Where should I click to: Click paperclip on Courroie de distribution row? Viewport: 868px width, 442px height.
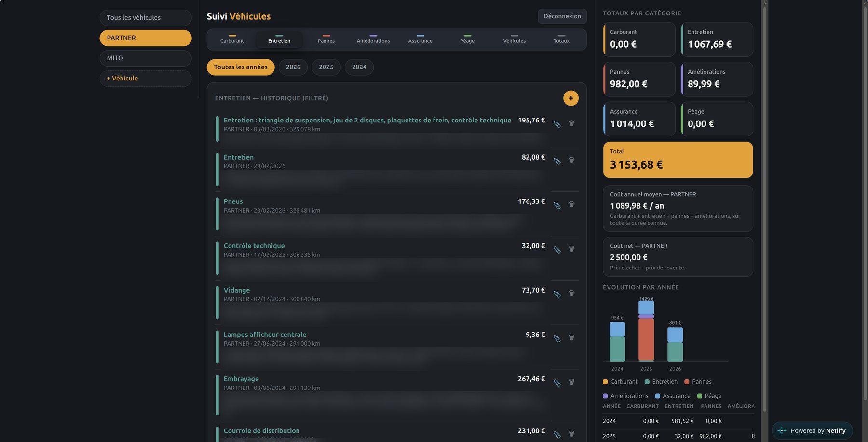tap(557, 435)
